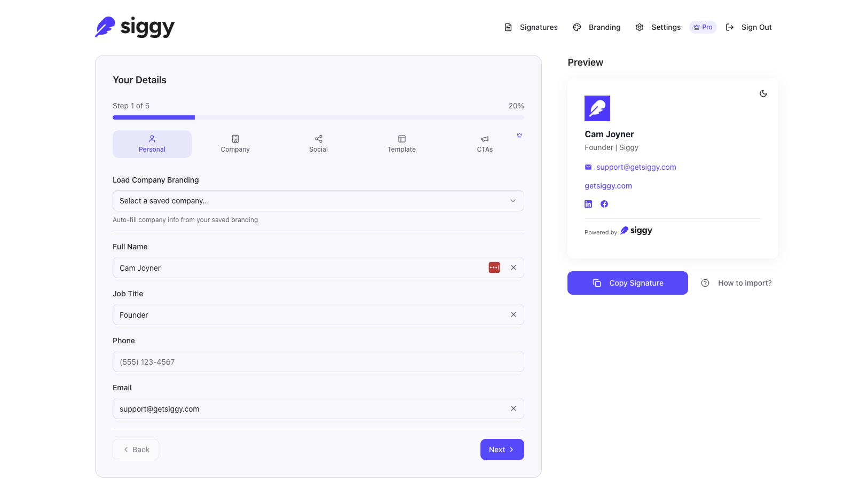The height and width of the screenshot is (496, 868).
Task: Switch to the Template step tab
Action: pos(401,144)
